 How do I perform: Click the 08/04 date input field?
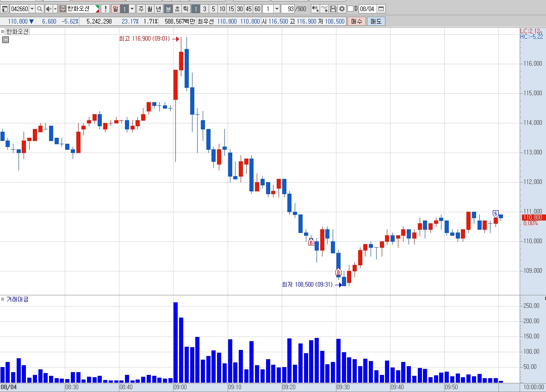pyautogui.click(x=367, y=9)
